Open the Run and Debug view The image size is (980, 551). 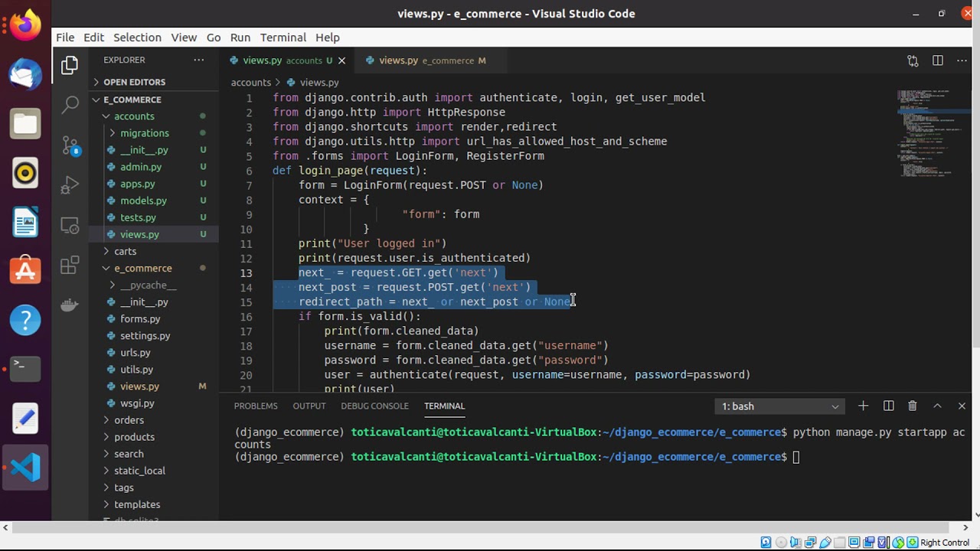pos(70,185)
